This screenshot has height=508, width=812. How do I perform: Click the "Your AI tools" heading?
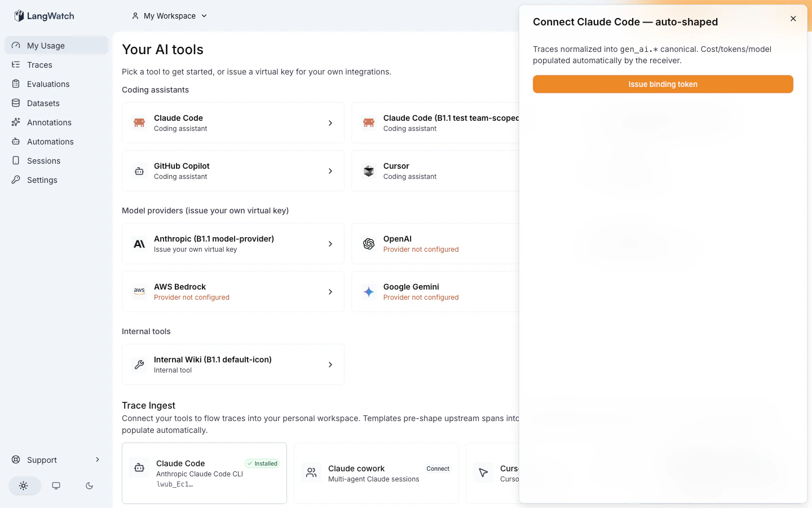tap(163, 50)
